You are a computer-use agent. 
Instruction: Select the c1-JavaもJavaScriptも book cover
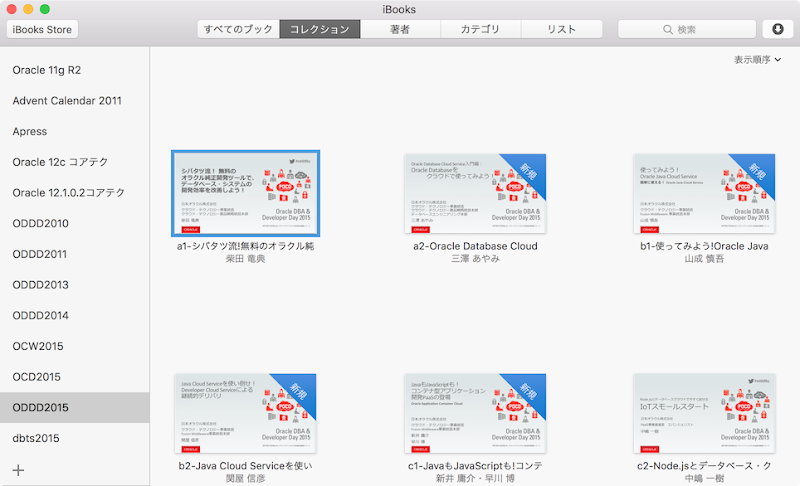click(x=475, y=413)
